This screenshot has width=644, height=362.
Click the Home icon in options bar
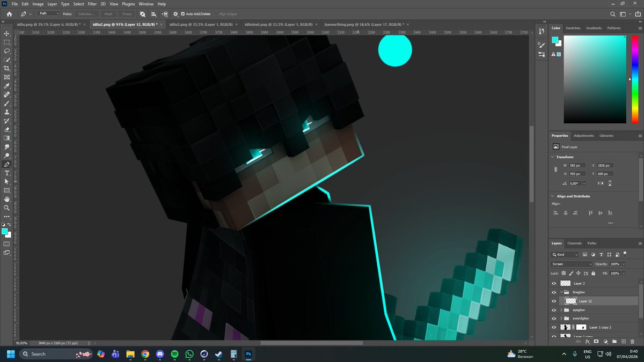click(9, 13)
